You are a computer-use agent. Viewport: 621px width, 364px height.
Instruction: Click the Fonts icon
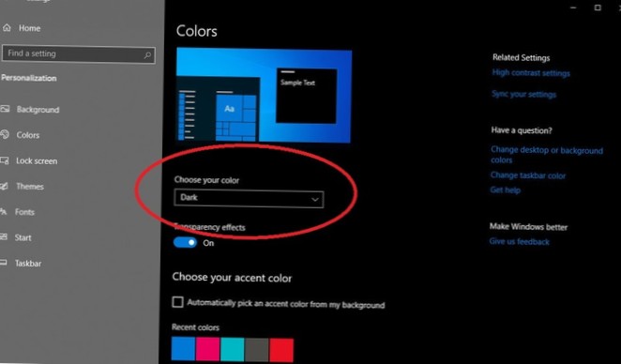click(4, 211)
